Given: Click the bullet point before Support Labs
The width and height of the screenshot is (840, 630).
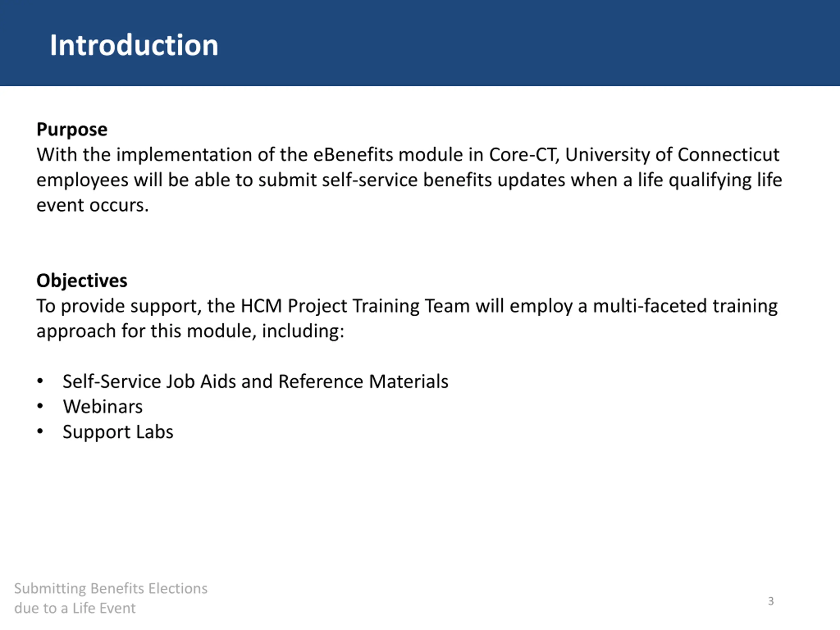Looking at the screenshot, I should click(x=40, y=432).
